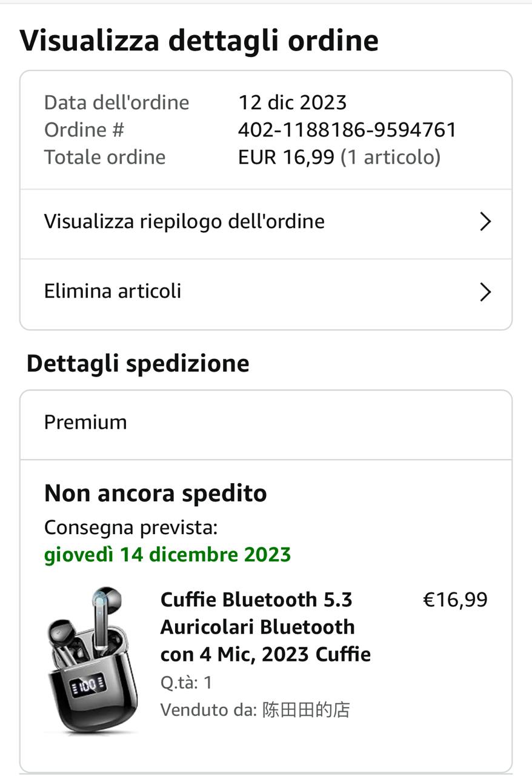Tap the Dettagli spedizione section heading
The height and width of the screenshot is (776, 532).
coord(138,363)
